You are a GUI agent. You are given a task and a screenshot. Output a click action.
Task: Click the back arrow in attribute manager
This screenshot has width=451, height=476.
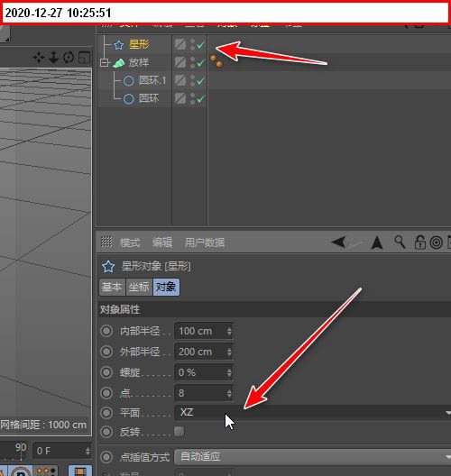(339, 243)
